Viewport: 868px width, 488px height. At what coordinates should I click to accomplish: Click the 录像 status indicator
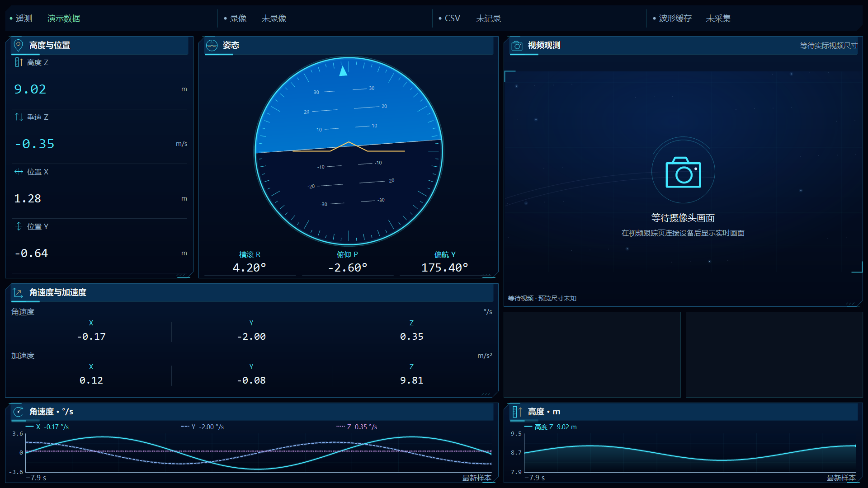pyautogui.click(x=235, y=19)
